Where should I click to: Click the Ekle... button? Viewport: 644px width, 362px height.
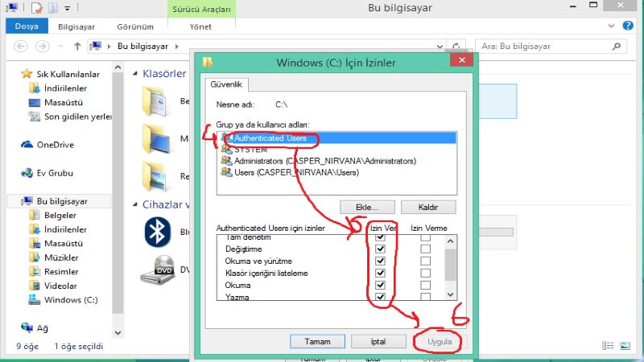[367, 208]
